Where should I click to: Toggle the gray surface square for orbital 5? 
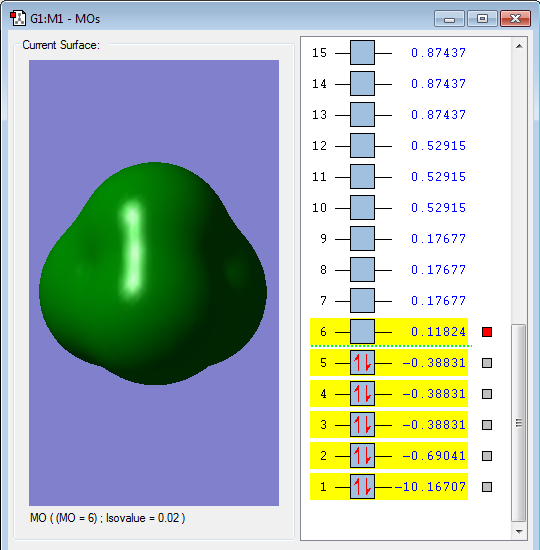(x=487, y=363)
